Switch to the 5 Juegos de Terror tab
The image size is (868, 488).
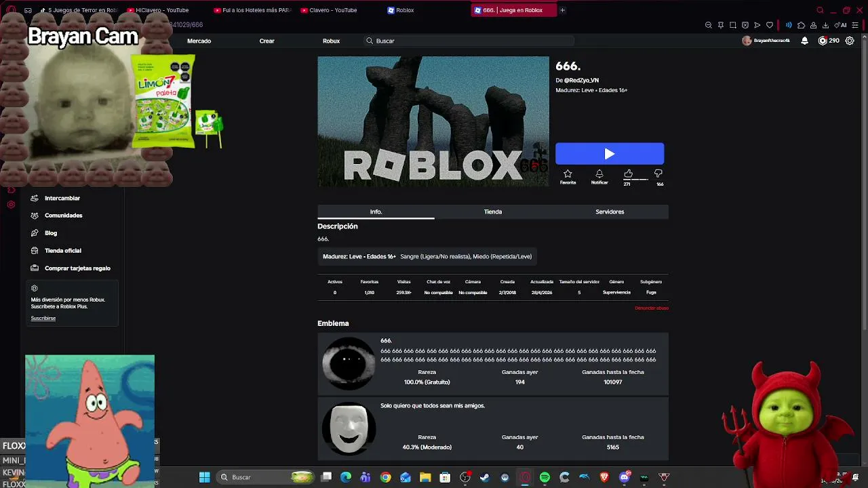tap(79, 10)
